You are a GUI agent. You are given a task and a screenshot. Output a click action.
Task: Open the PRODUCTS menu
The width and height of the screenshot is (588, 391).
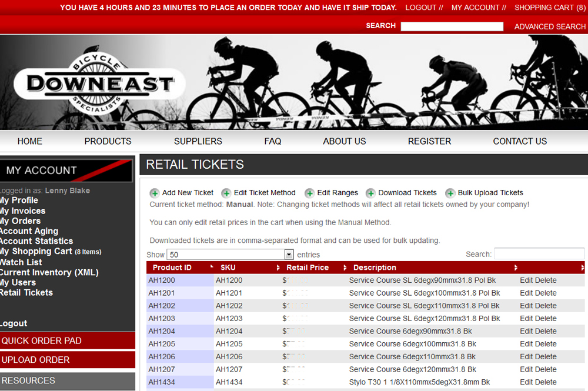click(x=108, y=141)
